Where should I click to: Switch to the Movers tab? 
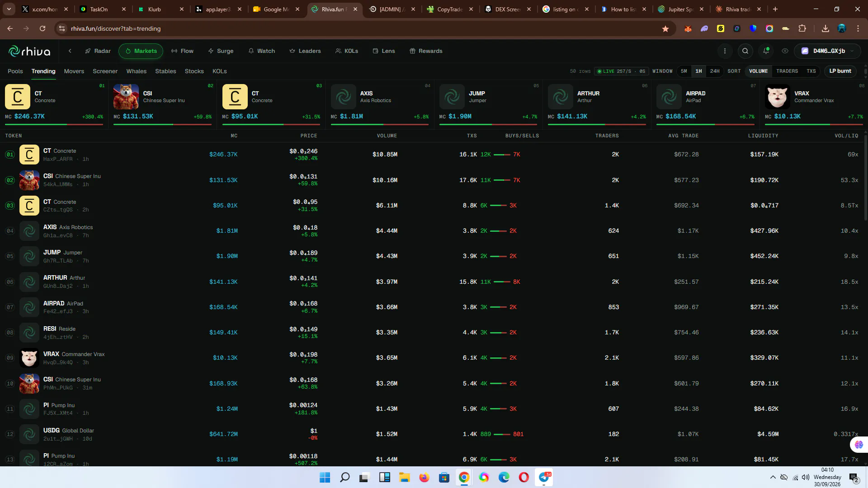coord(74,71)
